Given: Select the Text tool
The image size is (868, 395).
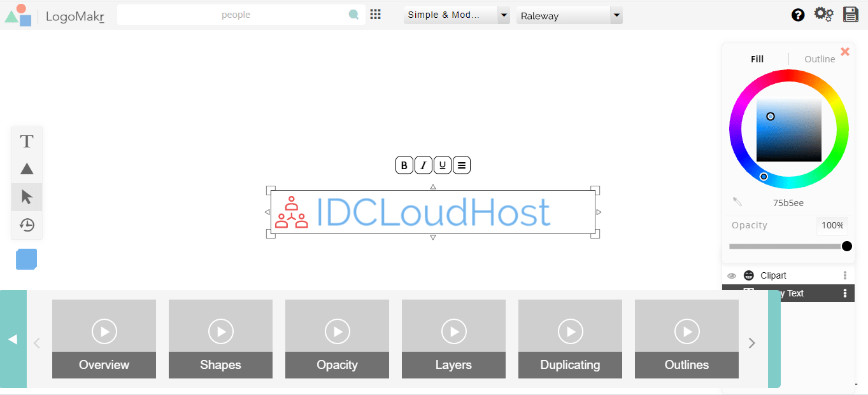Looking at the screenshot, I should 27,141.
